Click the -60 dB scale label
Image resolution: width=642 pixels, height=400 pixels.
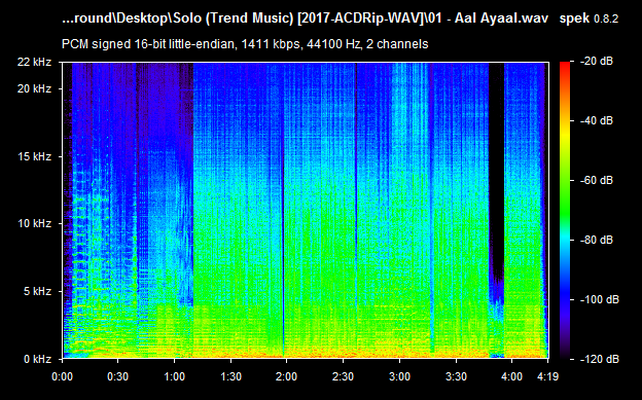(x=597, y=181)
